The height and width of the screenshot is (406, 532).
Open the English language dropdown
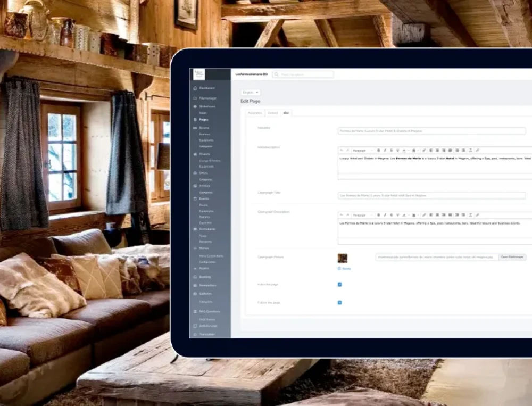[250, 93]
